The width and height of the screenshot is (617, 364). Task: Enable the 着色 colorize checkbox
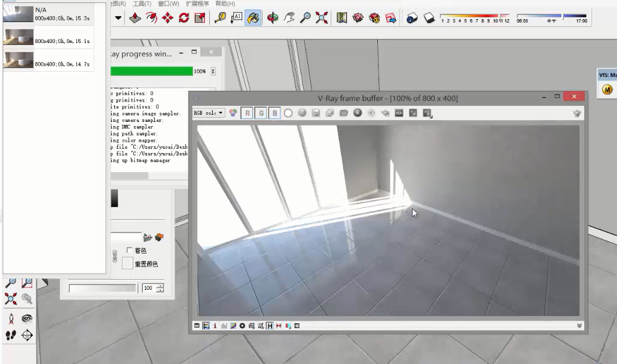[x=130, y=250]
